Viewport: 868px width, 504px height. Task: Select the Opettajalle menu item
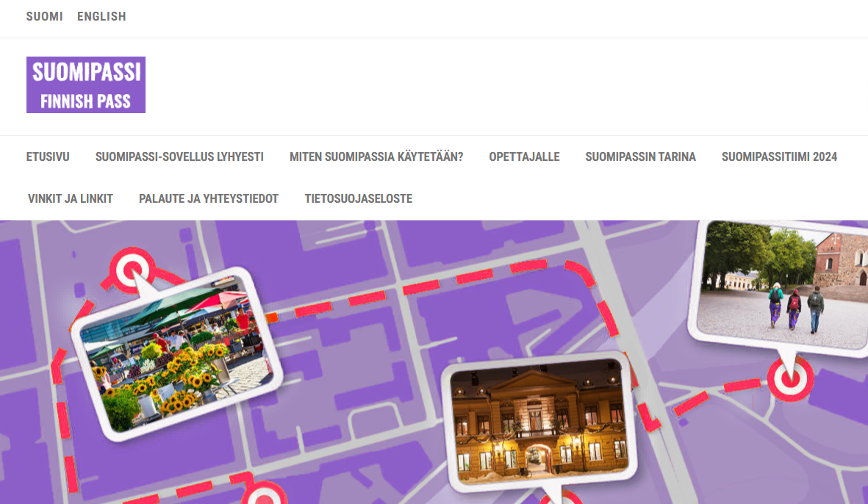click(524, 156)
